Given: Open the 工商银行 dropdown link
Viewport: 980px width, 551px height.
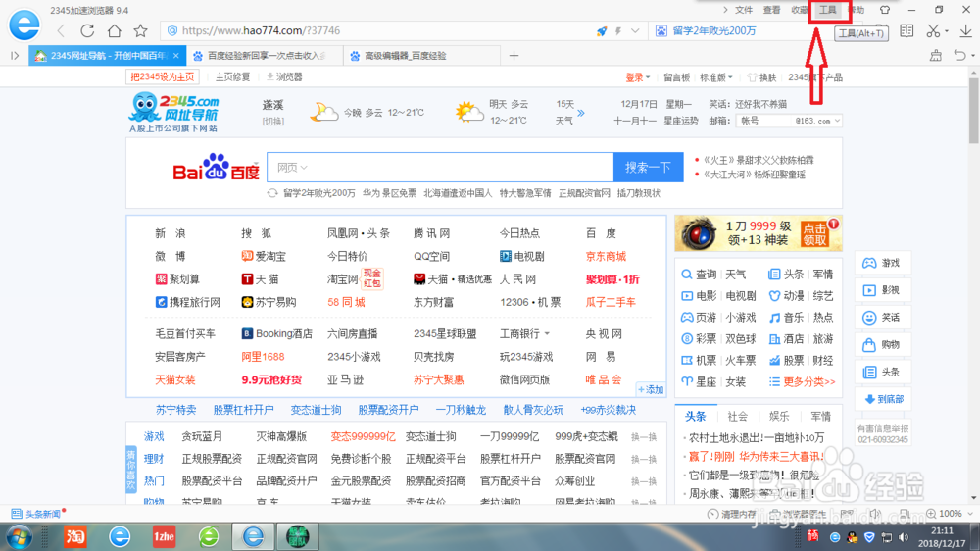Looking at the screenshot, I should [525, 334].
